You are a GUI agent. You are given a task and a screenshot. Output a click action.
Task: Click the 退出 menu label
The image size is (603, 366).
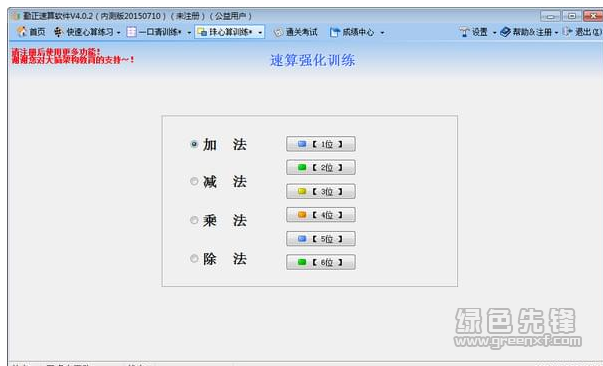[x=588, y=32]
